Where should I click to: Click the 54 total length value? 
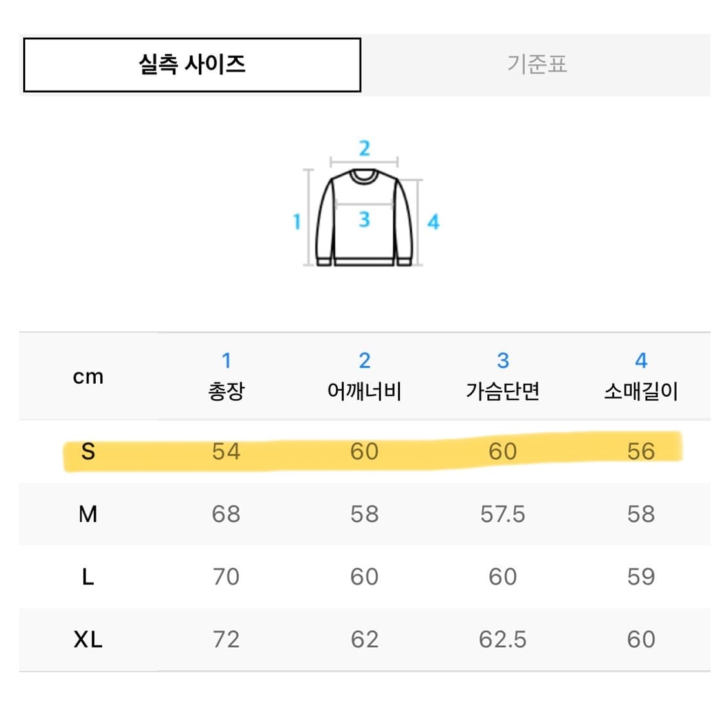point(226,451)
